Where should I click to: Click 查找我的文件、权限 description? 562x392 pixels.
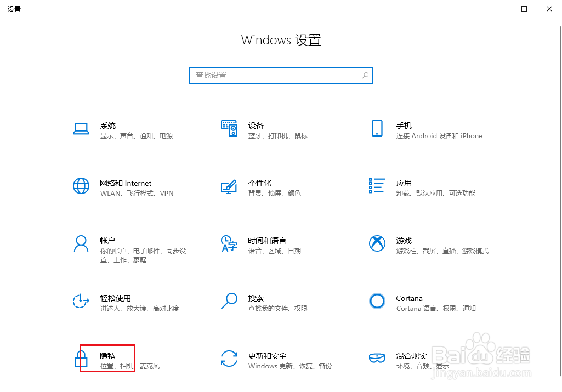tap(278, 309)
